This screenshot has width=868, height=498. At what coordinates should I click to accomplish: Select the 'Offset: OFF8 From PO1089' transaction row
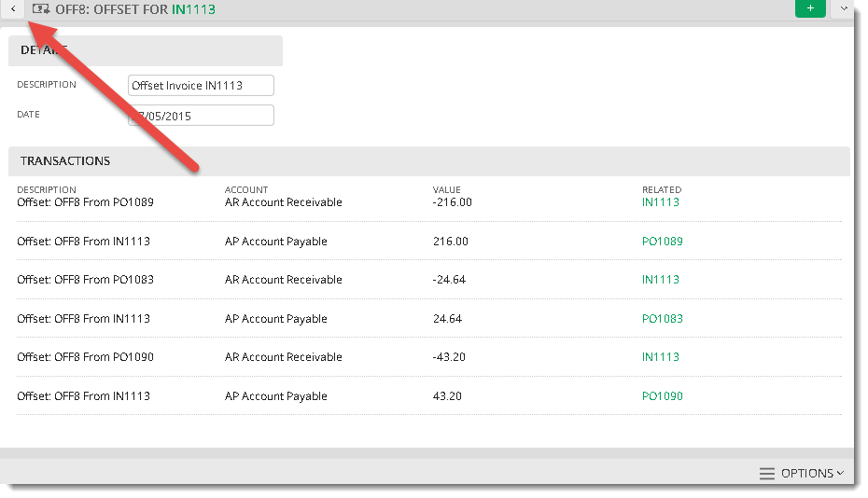coord(429,202)
